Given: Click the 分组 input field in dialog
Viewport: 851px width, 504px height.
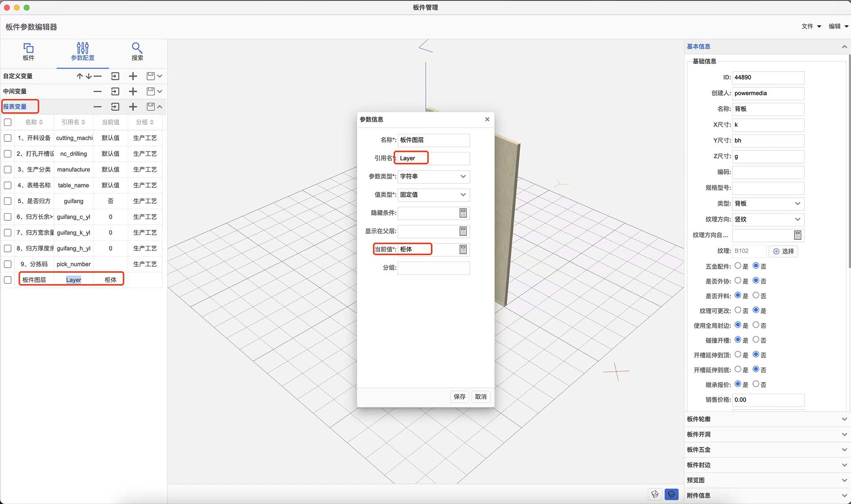Looking at the screenshot, I should tap(433, 268).
